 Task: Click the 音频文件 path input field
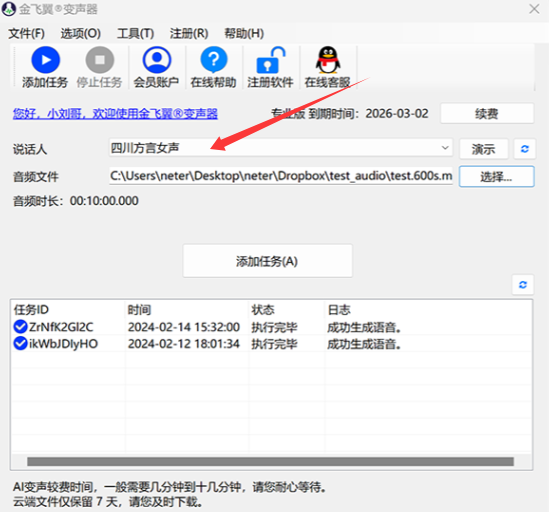coord(281,176)
